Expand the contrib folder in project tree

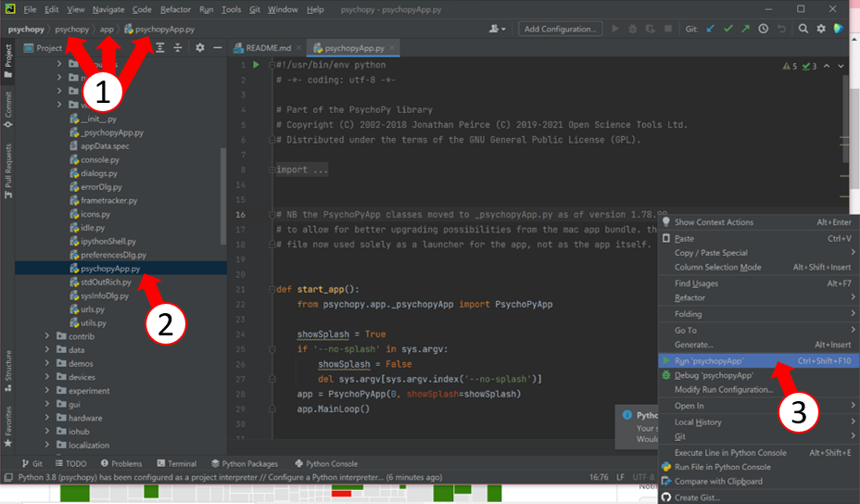48,337
